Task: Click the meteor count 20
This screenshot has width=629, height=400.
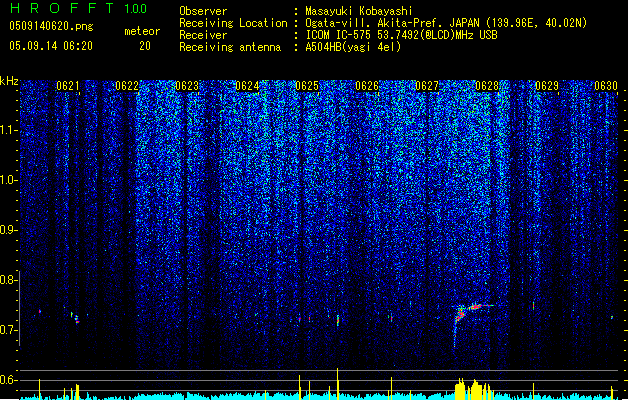Action: 145,46
